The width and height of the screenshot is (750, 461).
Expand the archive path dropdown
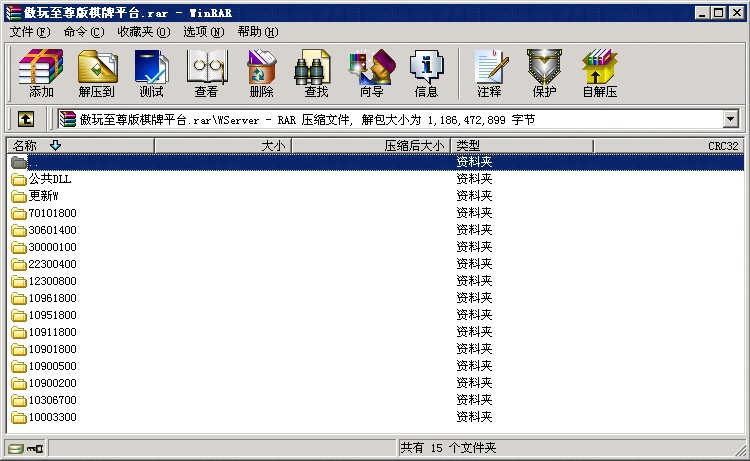tap(730, 119)
